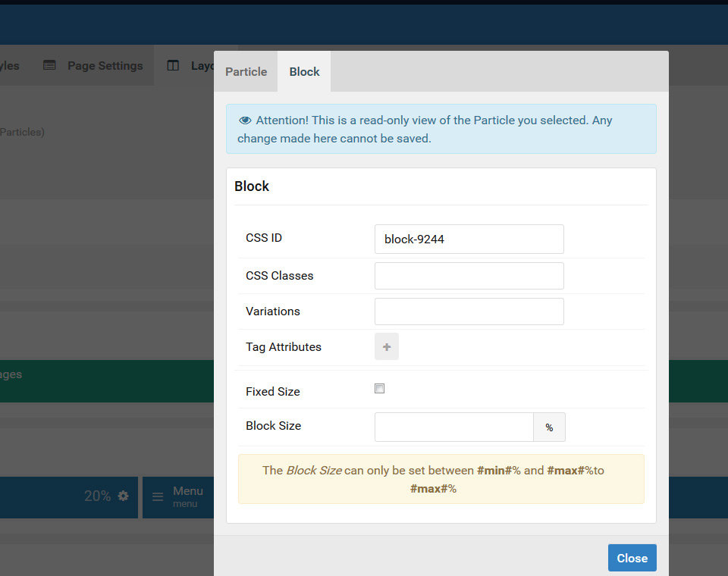The height and width of the screenshot is (576, 728).
Task: Click the Page Settings icon in background
Action: (49, 65)
